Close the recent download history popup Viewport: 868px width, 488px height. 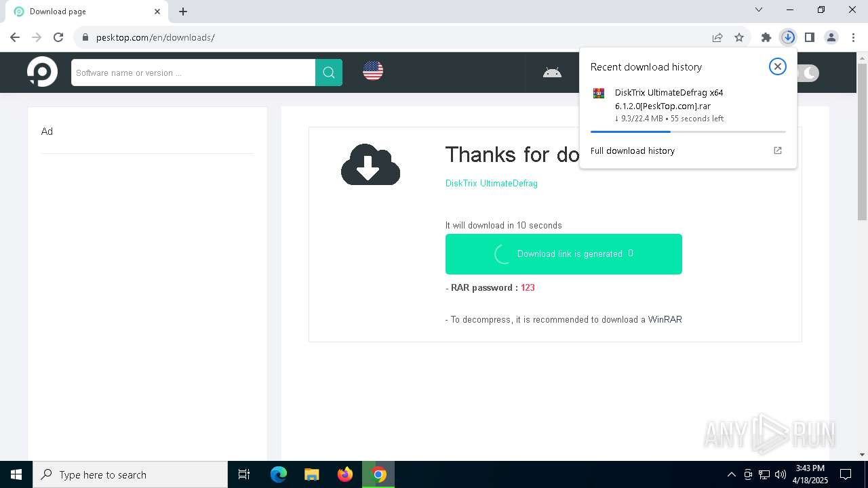pos(777,66)
